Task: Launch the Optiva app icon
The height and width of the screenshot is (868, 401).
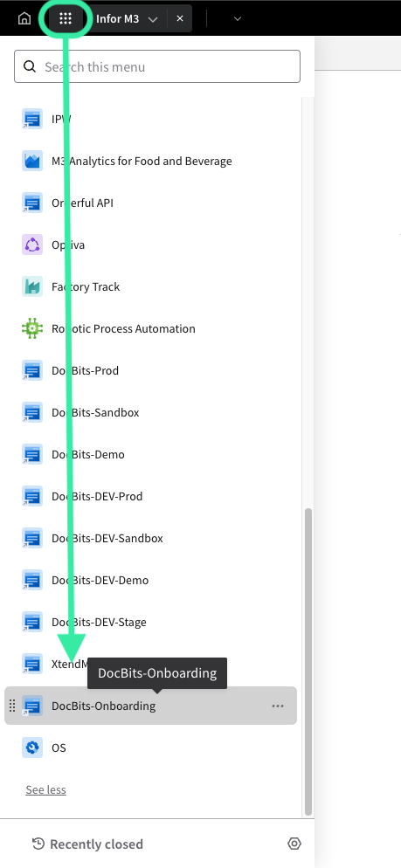Action: point(32,245)
